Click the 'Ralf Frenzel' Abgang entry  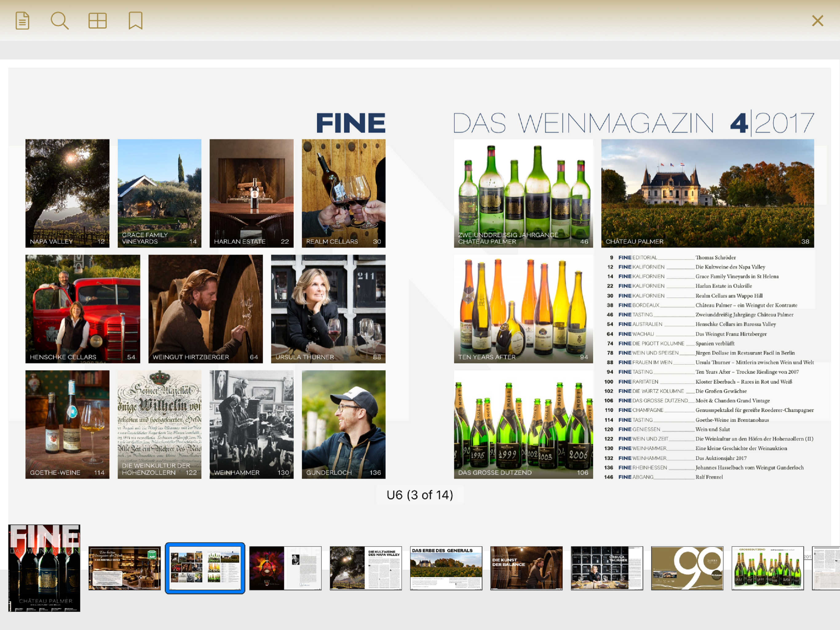click(709, 477)
